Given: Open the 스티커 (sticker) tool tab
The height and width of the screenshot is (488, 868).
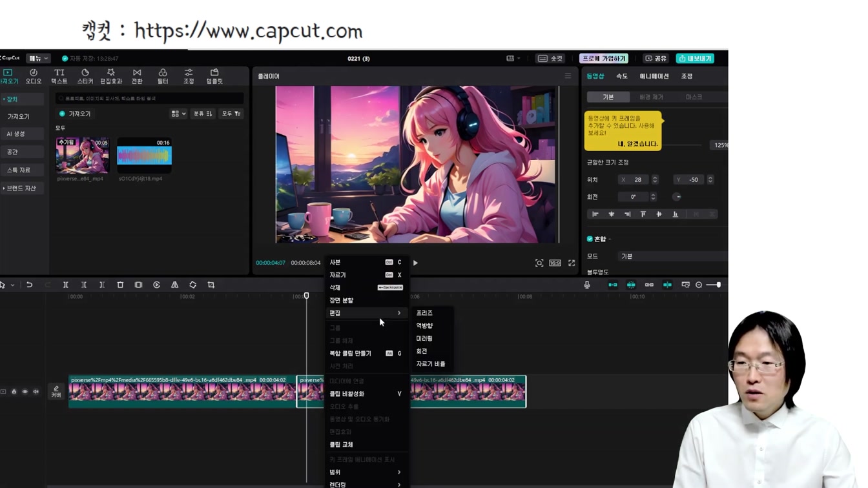Looking at the screenshot, I should [x=85, y=76].
